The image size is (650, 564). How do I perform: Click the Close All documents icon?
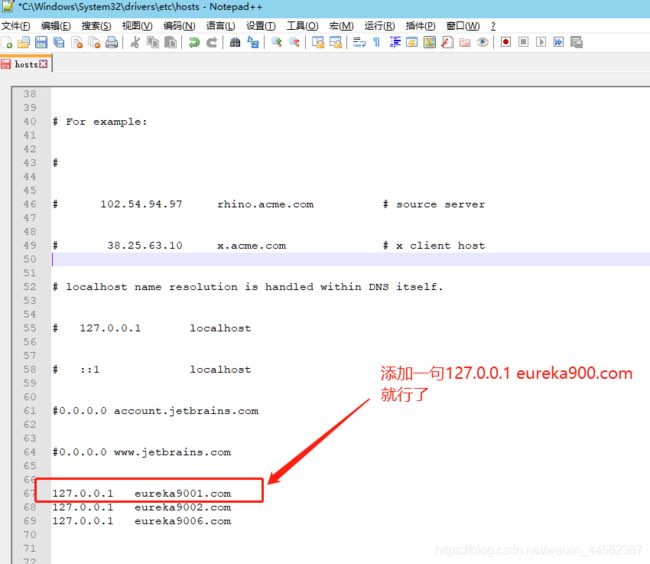(x=95, y=42)
